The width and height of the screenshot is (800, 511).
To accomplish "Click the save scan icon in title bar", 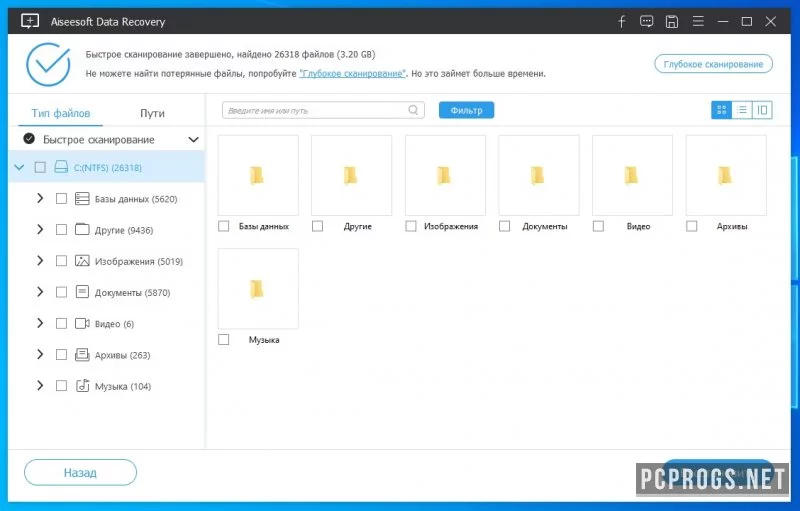I will click(672, 21).
